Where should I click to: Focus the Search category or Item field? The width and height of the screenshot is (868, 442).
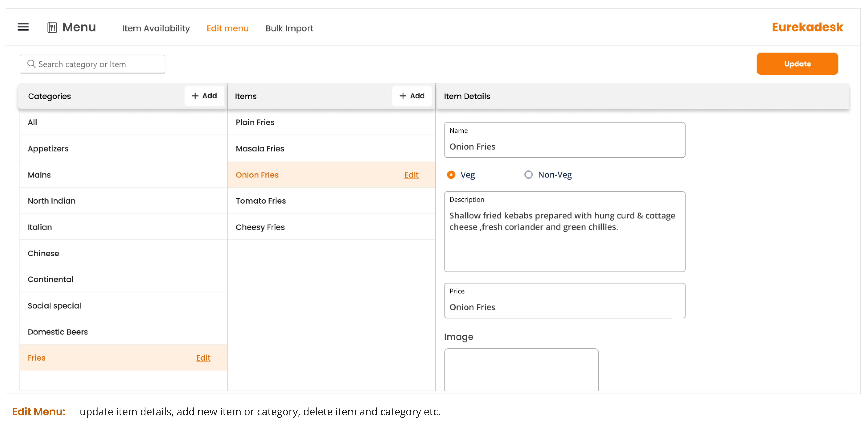[x=92, y=64]
